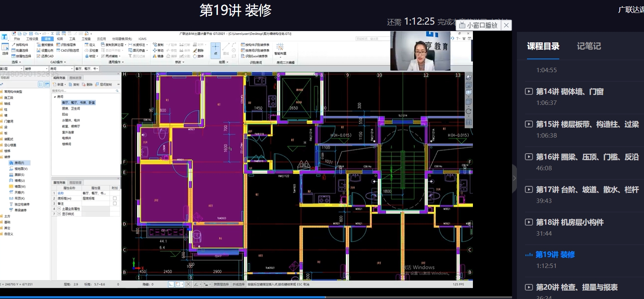
Task: Switch to 记笔记 notes tab
Action: tap(589, 46)
